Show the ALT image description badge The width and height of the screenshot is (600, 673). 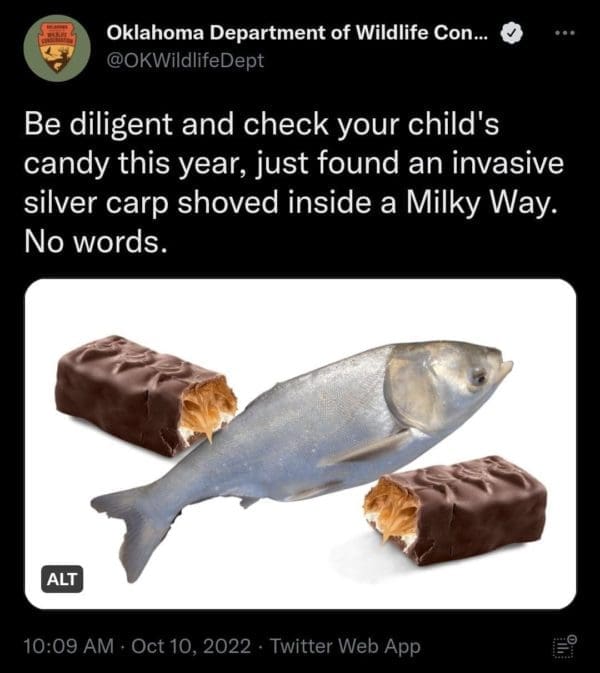click(x=62, y=578)
